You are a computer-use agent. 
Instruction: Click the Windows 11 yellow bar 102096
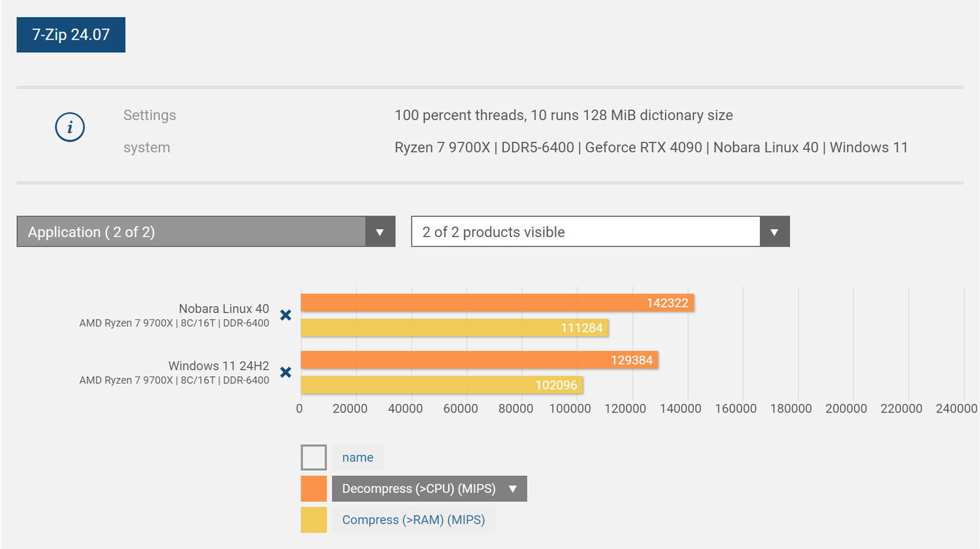441,385
